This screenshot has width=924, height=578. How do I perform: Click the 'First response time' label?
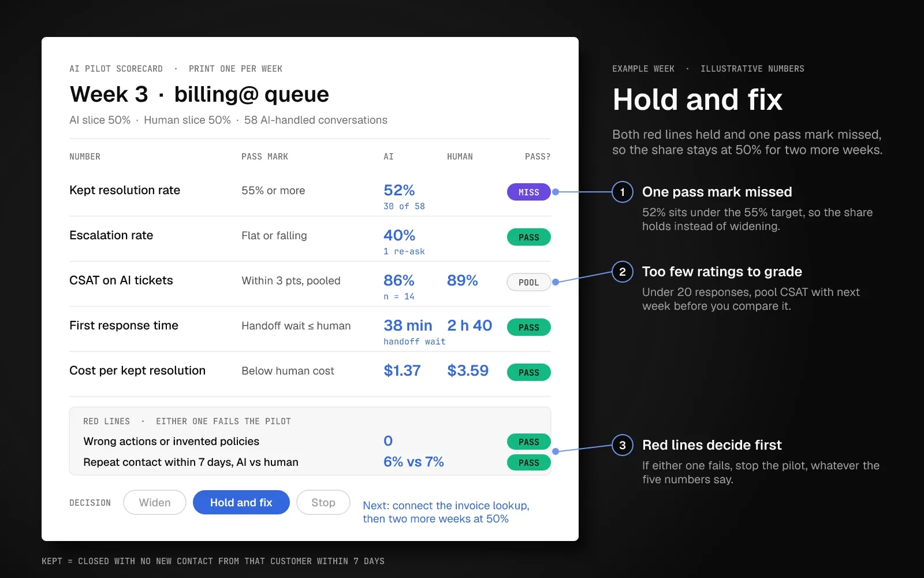[124, 325]
